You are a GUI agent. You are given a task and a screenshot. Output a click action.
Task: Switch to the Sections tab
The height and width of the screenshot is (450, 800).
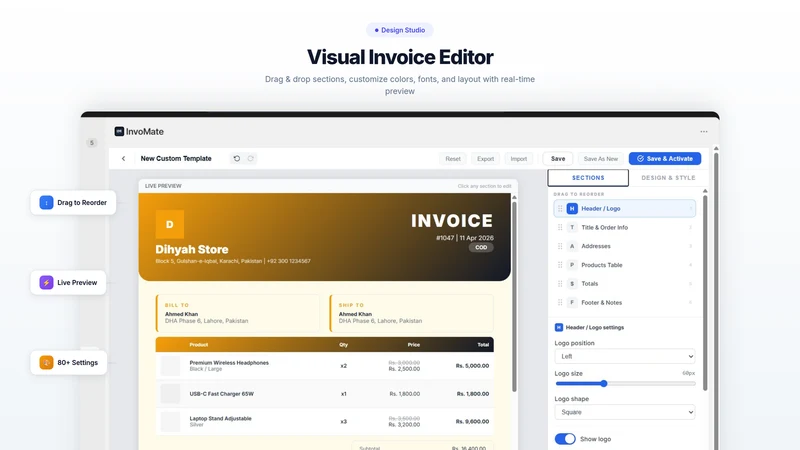[x=588, y=178]
